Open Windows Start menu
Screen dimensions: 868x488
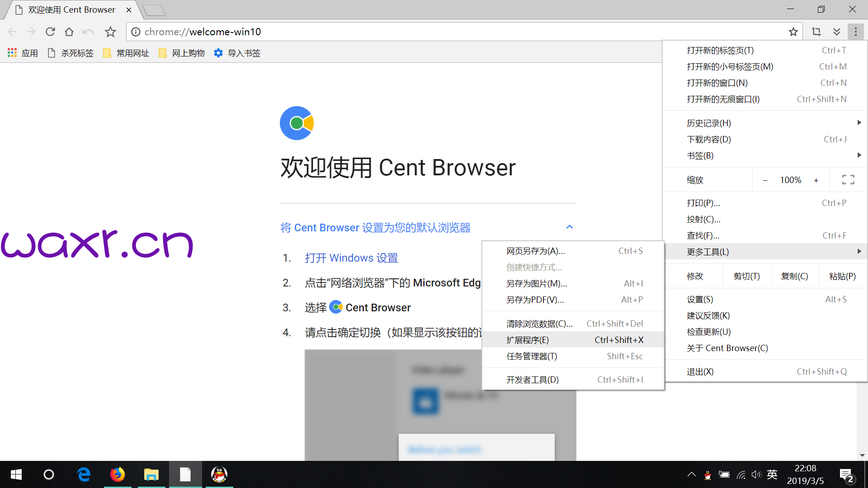coord(16,474)
